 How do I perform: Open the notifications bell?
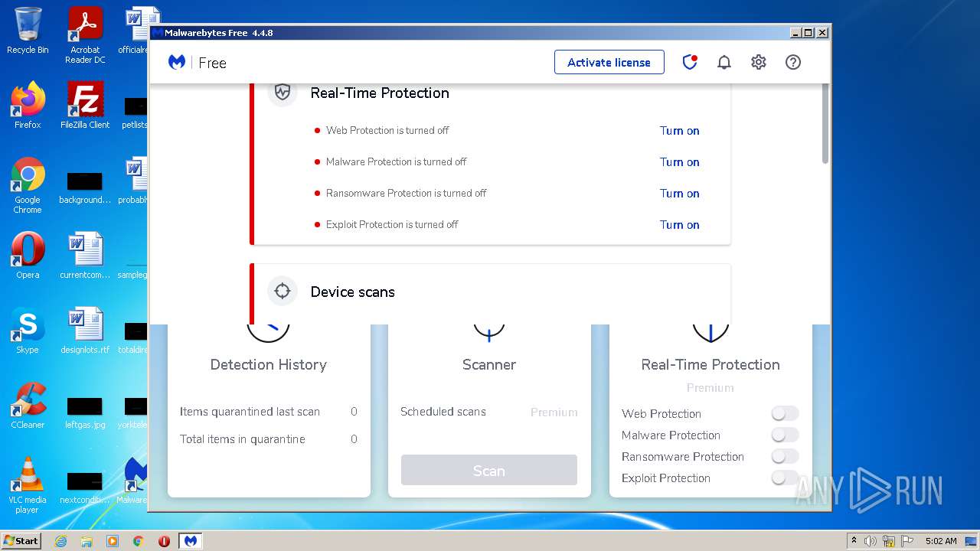point(724,62)
